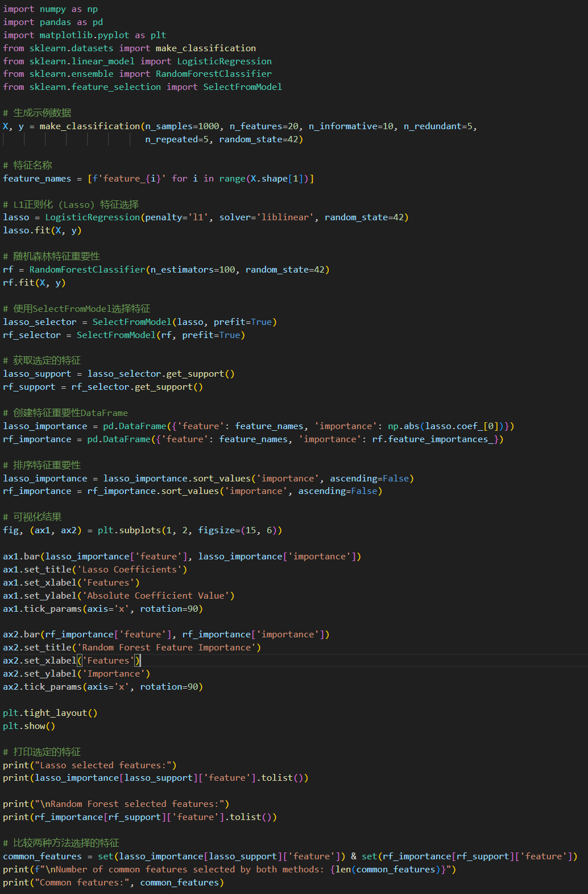Click 'rf_selector.get_support()' call
The width and height of the screenshot is (588, 894).
coord(137,387)
